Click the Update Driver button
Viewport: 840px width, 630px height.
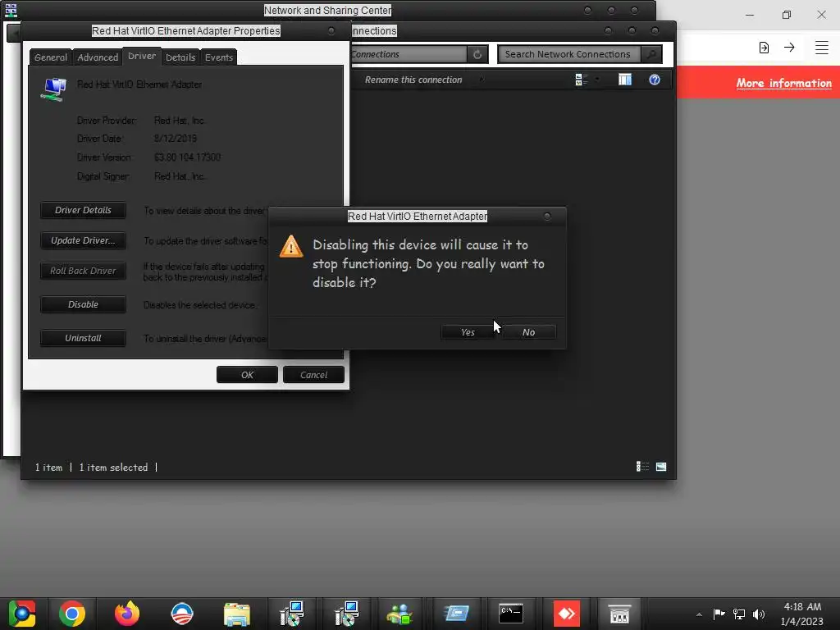coord(83,240)
